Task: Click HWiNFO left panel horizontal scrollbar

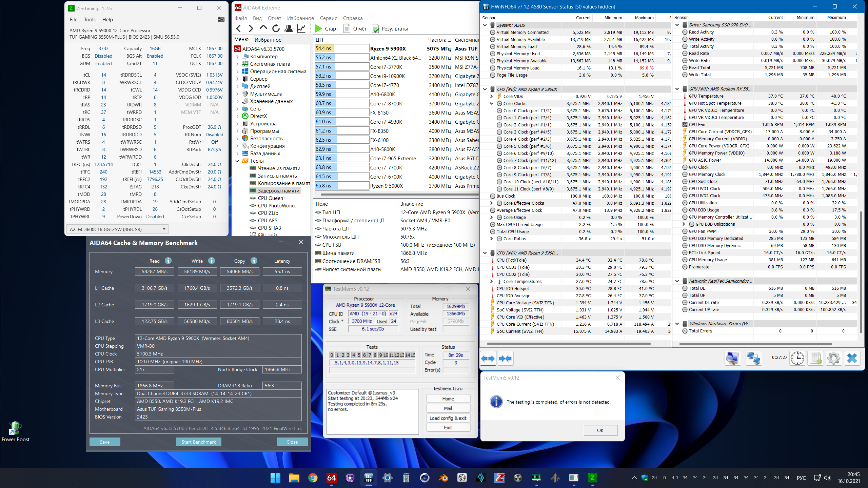Action: point(568,344)
